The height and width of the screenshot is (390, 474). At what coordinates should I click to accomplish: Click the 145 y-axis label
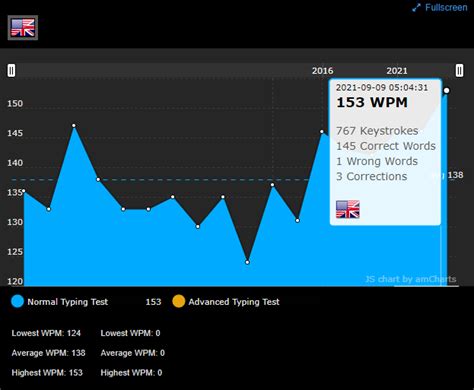(15, 133)
